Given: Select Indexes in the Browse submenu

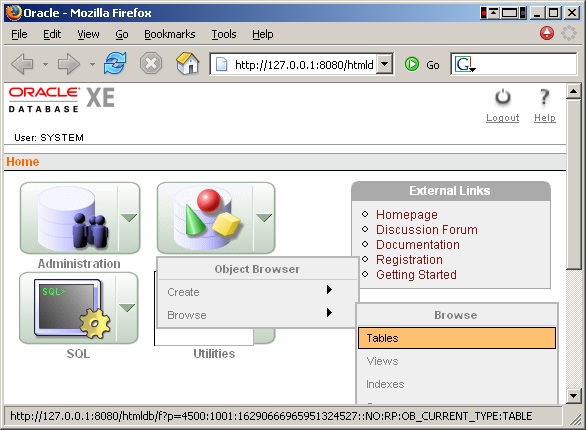Looking at the screenshot, I should coord(457,384).
